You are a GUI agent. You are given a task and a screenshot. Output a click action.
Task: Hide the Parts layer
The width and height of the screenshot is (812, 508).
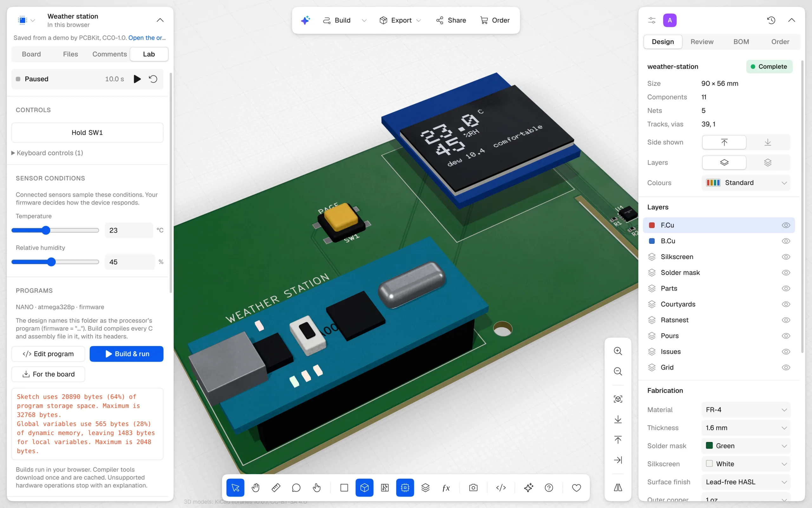tap(786, 288)
